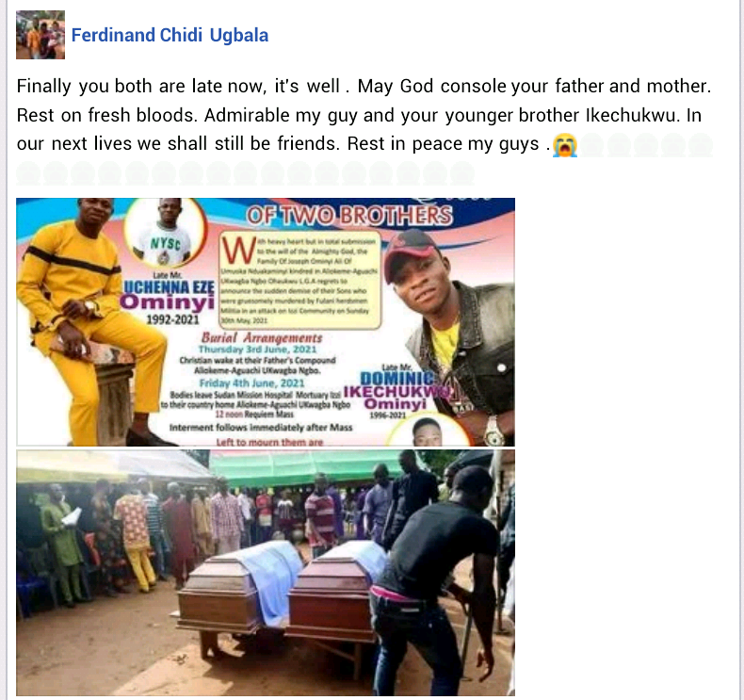Click the post text beginning 'Finally you both'
Viewport: 744px width, 700px height.
click(364, 115)
